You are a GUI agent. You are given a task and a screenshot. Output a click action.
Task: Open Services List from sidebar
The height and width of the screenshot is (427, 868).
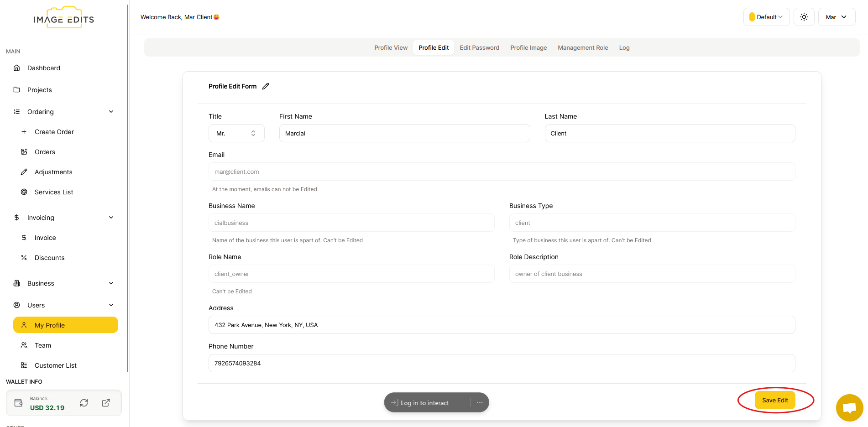pos(54,192)
